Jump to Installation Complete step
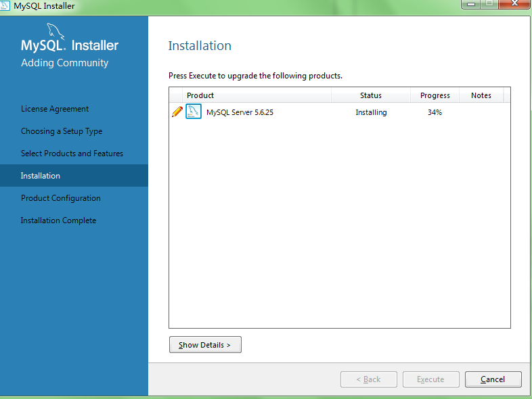The height and width of the screenshot is (399, 532). click(58, 220)
